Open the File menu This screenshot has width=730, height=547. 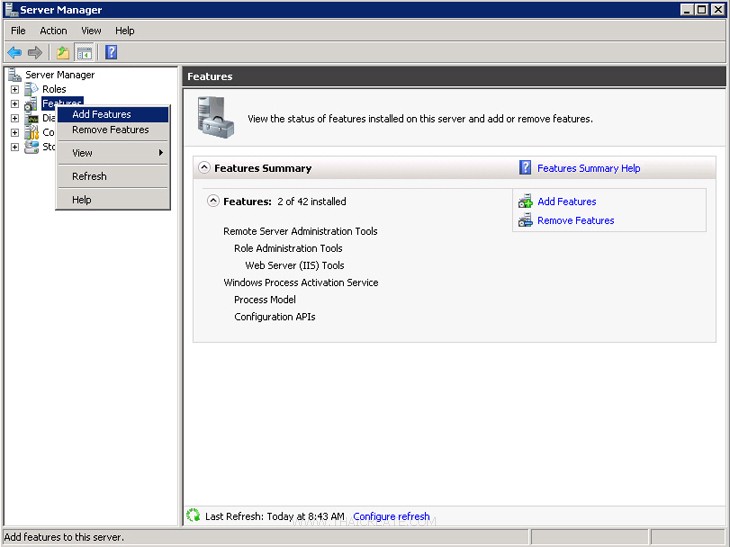pos(18,31)
